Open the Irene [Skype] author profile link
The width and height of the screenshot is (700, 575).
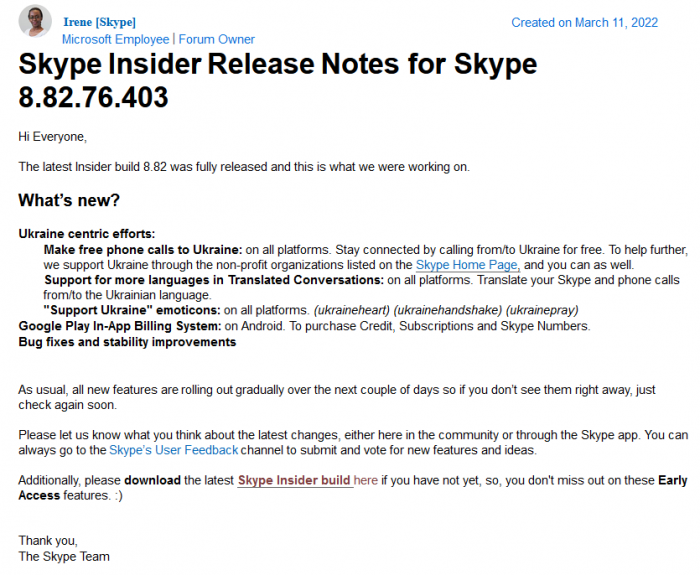tap(99, 22)
